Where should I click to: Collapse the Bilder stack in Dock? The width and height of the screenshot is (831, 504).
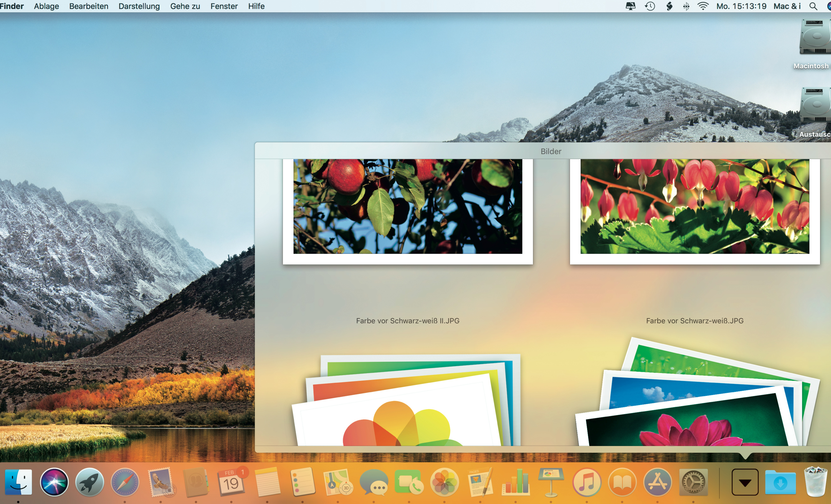pyautogui.click(x=745, y=483)
